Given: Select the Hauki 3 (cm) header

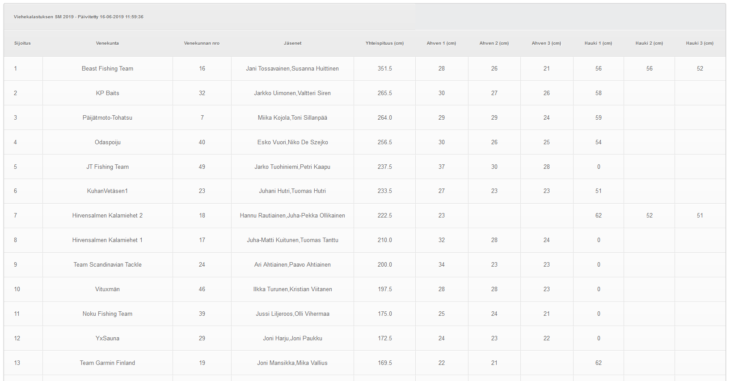Looking at the screenshot, I should point(699,43).
